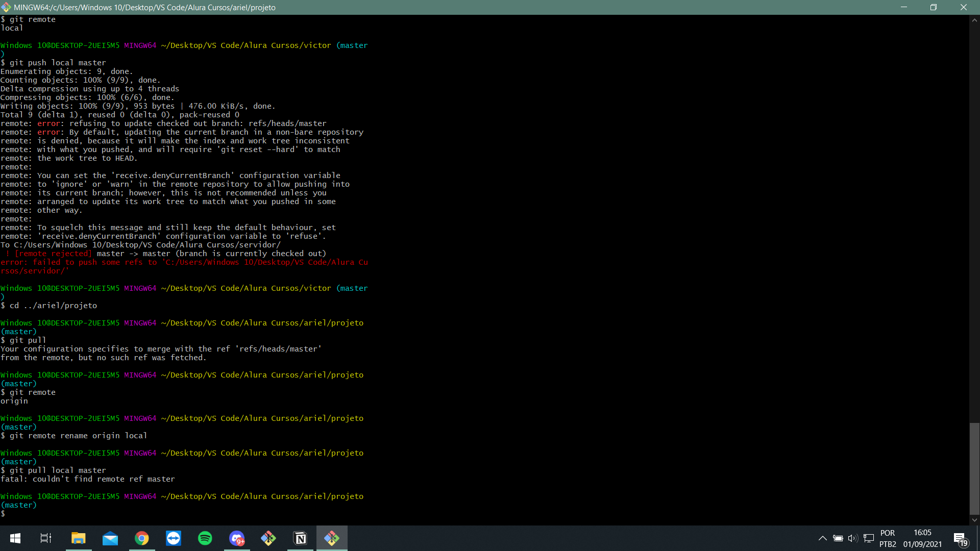The height and width of the screenshot is (551, 980).
Task: Click the terminal scrollbar down arrow
Action: pos(974,520)
